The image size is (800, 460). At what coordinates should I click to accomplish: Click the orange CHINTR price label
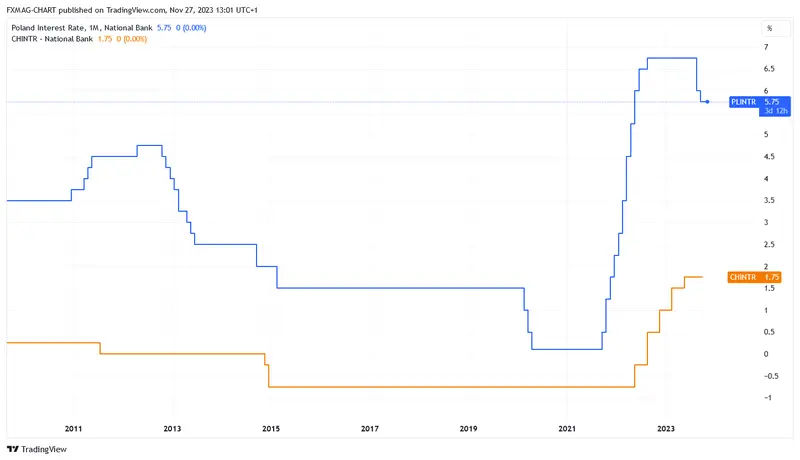(x=753, y=277)
